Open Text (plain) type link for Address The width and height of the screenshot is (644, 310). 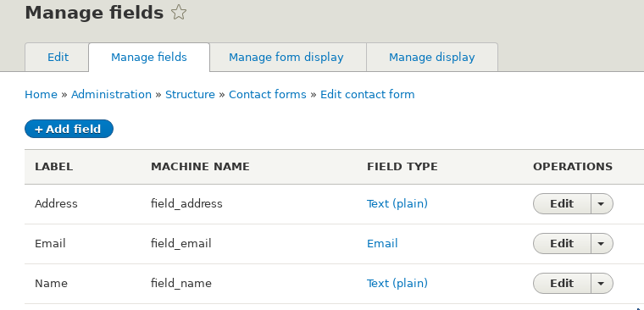tap(397, 203)
